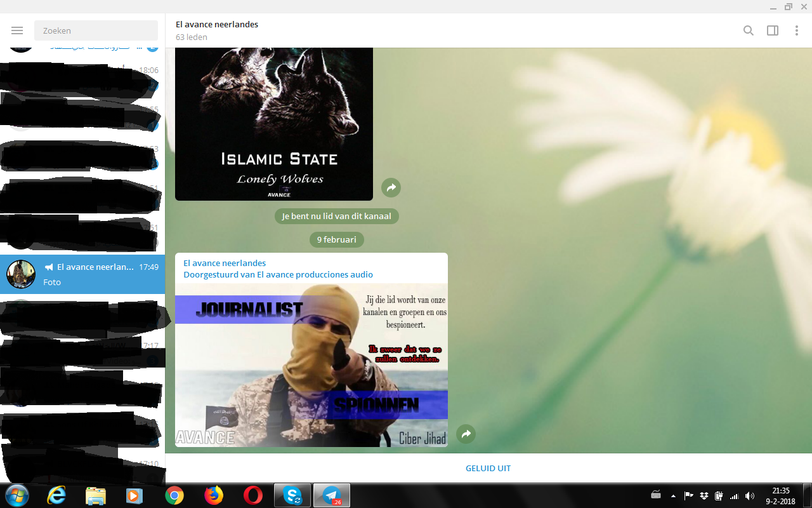Open Opera browser from taskbar
This screenshot has width=812, height=508.
pyautogui.click(x=253, y=495)
